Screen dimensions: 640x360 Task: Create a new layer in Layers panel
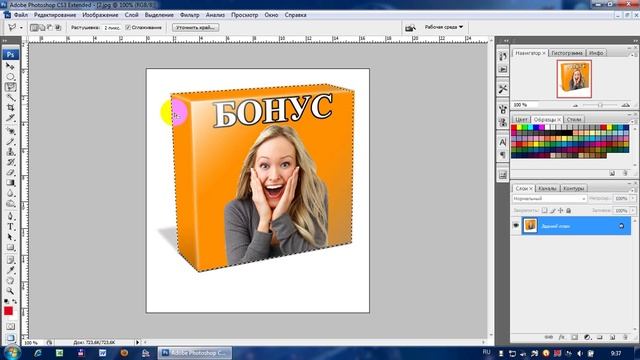[612, 337]
